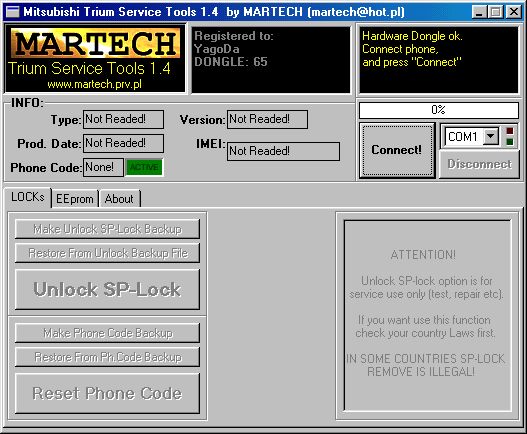
Task: Click Make Unlock SP-Lock Backup button
Action: (108, 229)
